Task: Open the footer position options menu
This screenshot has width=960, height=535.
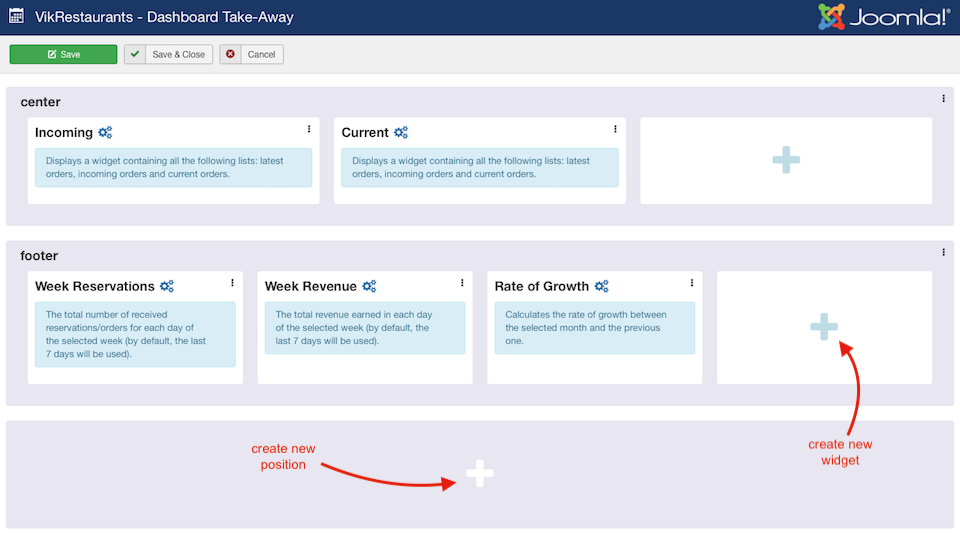Action: pyautogui.click(x=943, y=252)
